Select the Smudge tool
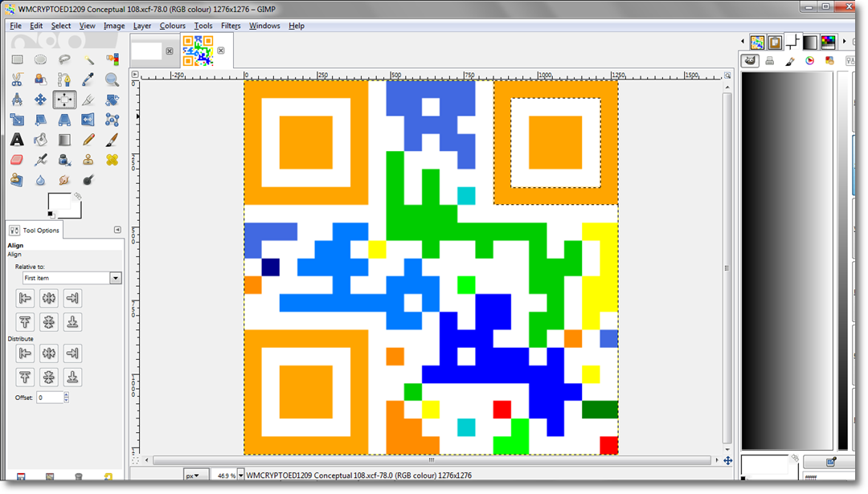The image size is (868, 494). point(64,180)
